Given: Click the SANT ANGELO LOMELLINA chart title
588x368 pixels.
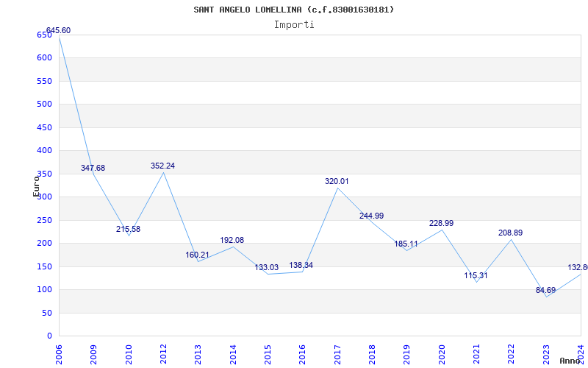Looking at the screenshot, I should pyautogui.click(x=294, y=10).
